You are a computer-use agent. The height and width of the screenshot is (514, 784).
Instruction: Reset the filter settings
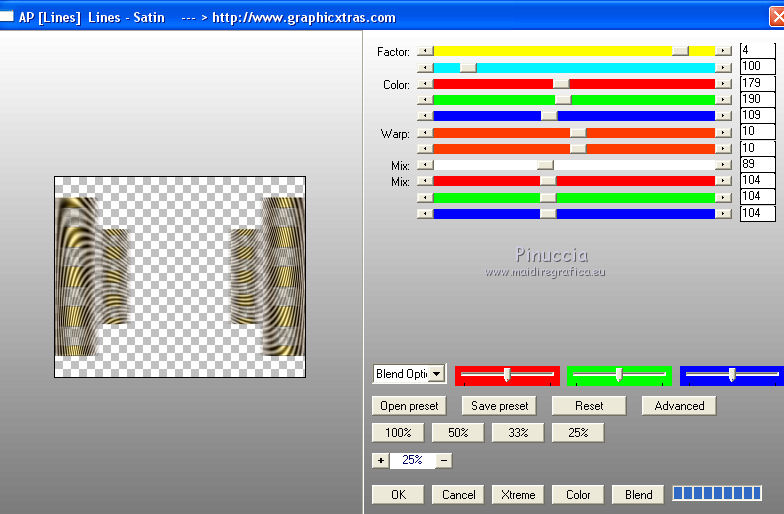coord(589,406)
